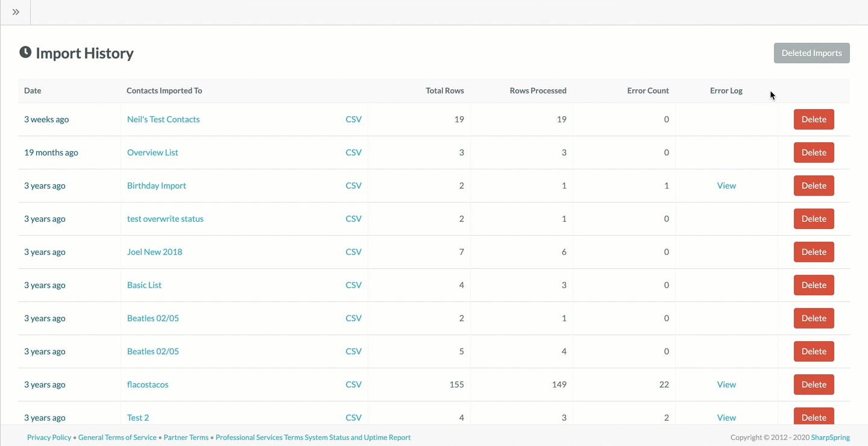Viewport: 868px width, 446px height.
Task: Open System Status and Uptime Report
Action: (357, 438)
